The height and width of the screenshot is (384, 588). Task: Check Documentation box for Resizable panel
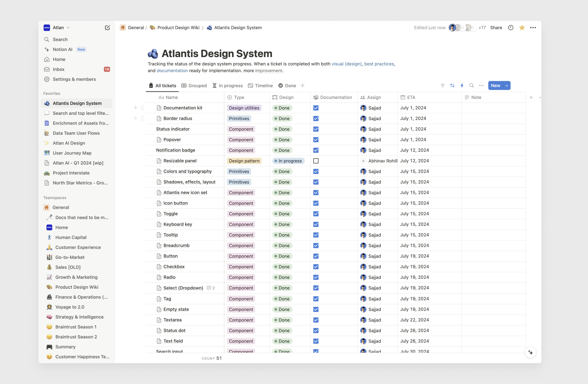click(316, 161)
